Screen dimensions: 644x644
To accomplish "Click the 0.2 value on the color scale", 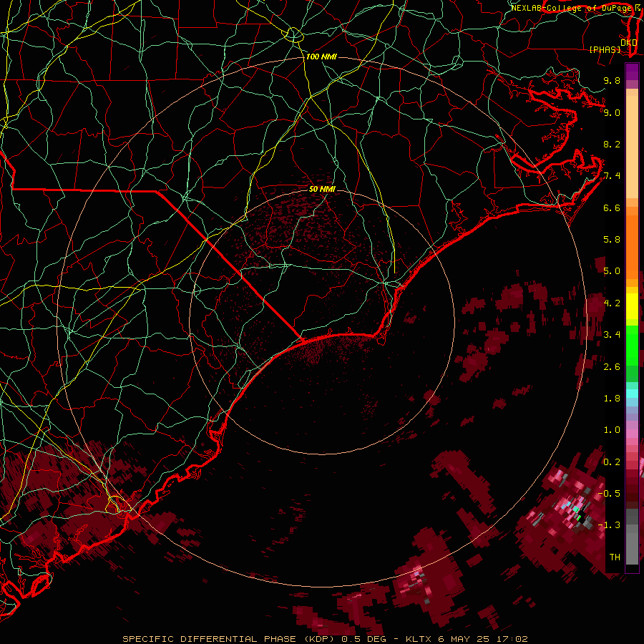I will [x=612, y=462].
